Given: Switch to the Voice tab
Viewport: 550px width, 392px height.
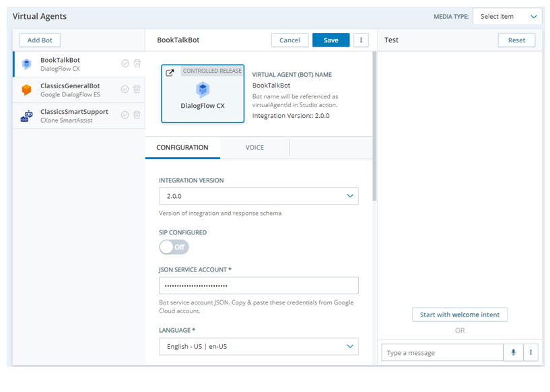Looking at the screenshot, I should (255, 148).
